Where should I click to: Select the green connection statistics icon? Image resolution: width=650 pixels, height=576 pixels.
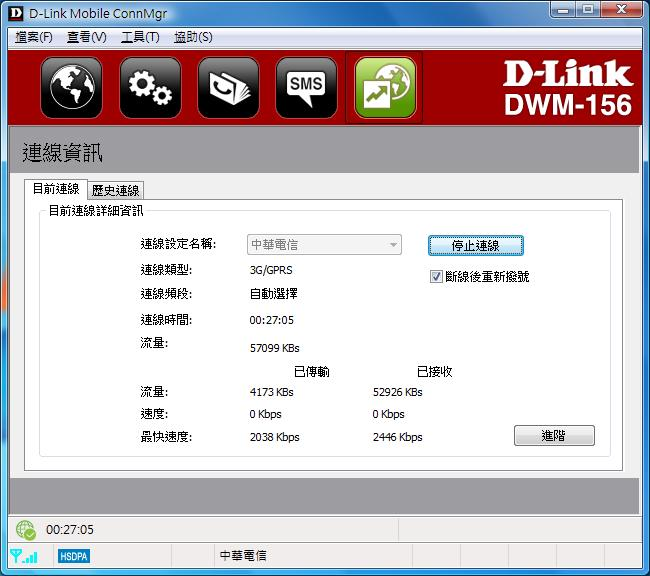pyautogui.click(x=385, y=87)
